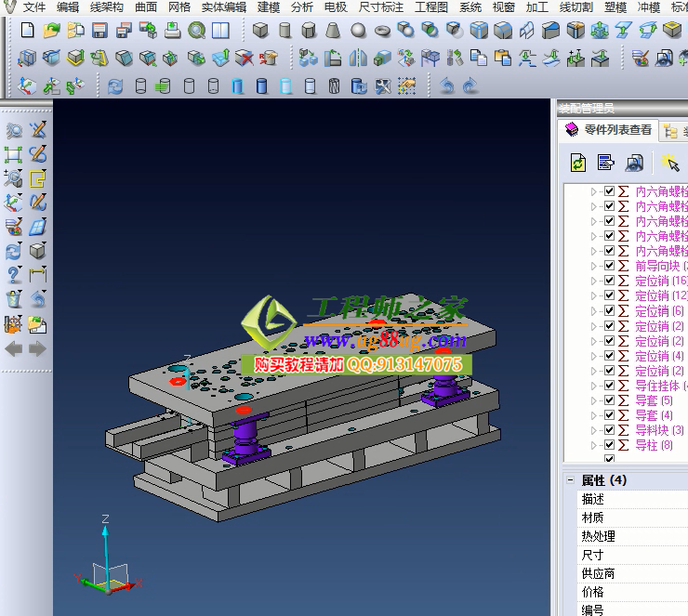Select the 导柱挂体 item in parts list

pyautogui.click(x=660, y=386)
